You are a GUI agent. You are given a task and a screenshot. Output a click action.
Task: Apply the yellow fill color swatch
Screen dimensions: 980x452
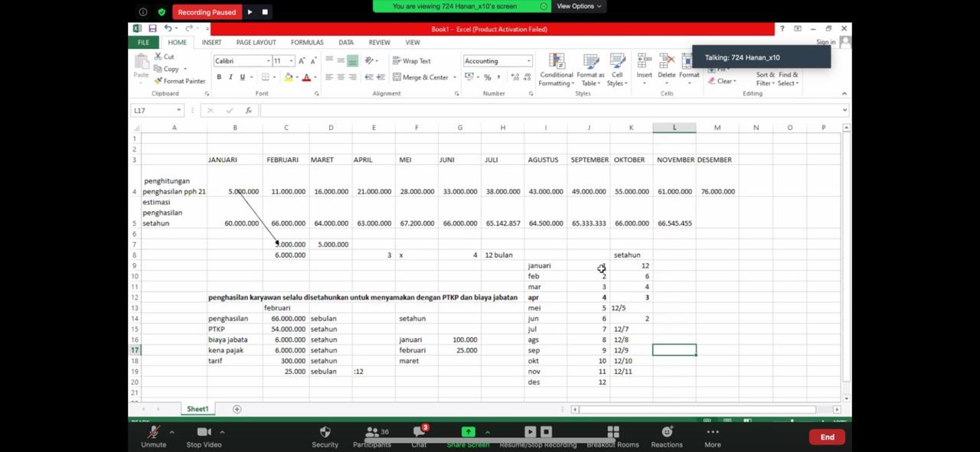point(288,77)
